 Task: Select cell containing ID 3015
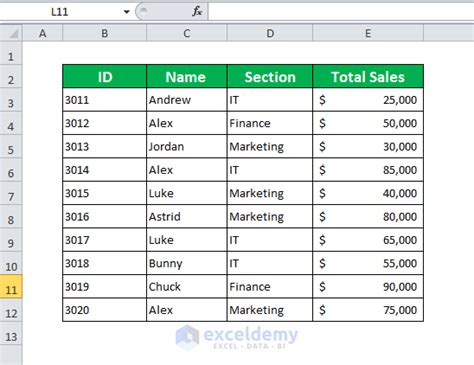coord(104,193)
